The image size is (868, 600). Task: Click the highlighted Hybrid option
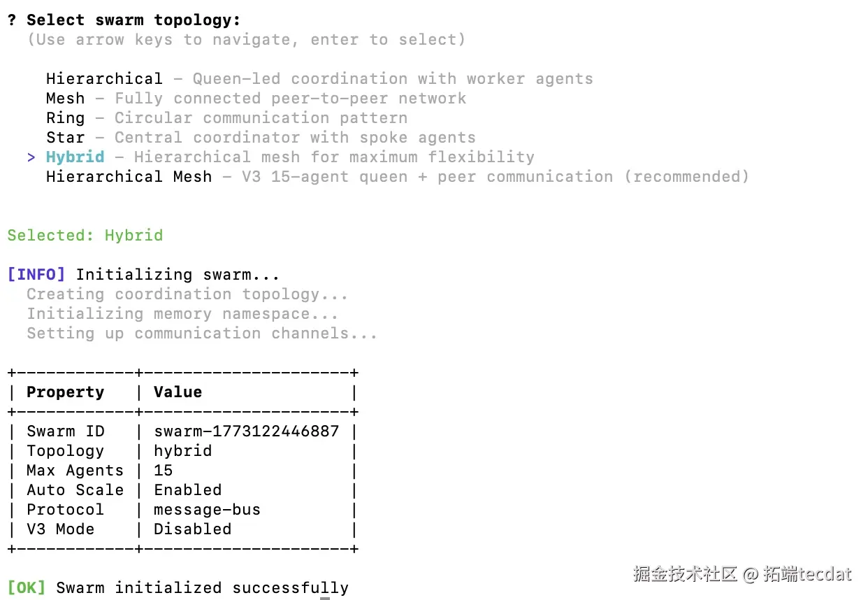(75, 157)
